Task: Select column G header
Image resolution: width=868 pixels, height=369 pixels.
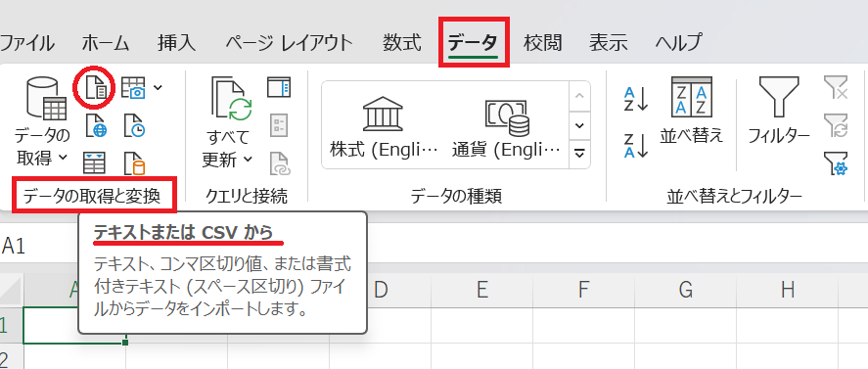Action: click(685, 289)
